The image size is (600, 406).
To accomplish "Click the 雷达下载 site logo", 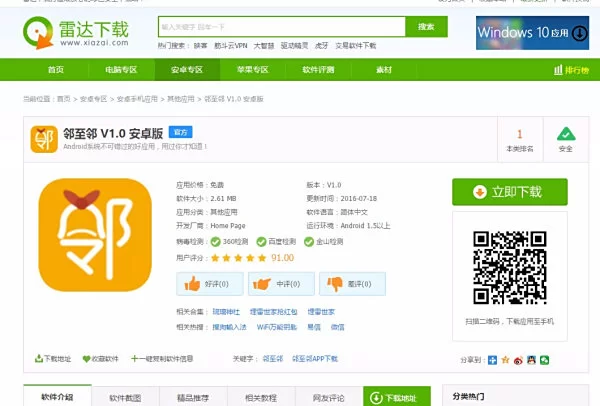I will [x=76, y=33].
